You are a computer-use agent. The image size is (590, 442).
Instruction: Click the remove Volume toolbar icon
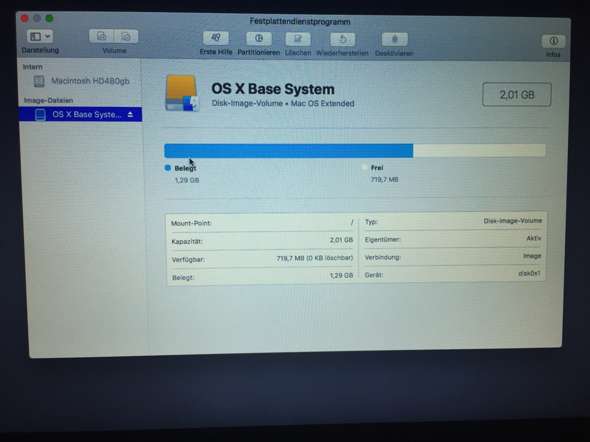click(126, 36)
